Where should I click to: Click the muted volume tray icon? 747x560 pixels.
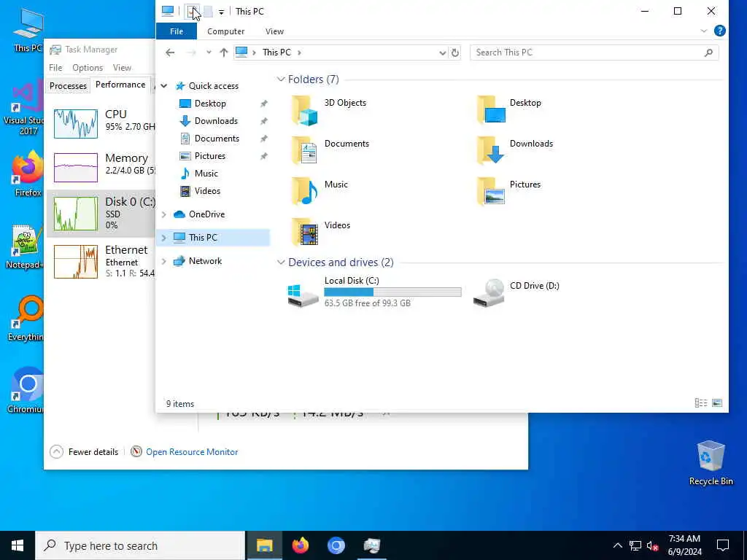pos(653,545)
